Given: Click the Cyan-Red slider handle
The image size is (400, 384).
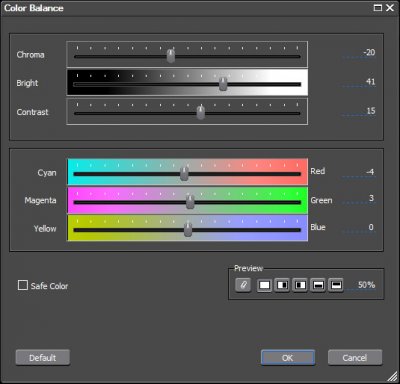Looking at the screenshot, I should click(184, 174).
